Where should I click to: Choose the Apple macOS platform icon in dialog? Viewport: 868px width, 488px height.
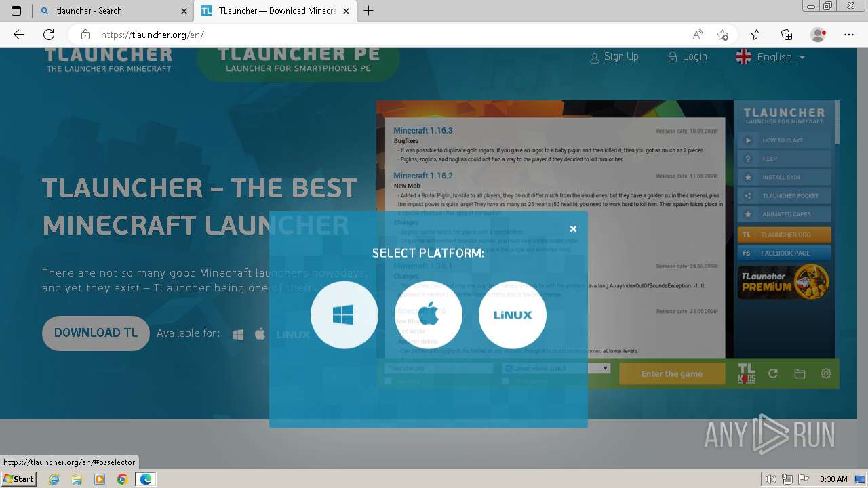[428, 314]
